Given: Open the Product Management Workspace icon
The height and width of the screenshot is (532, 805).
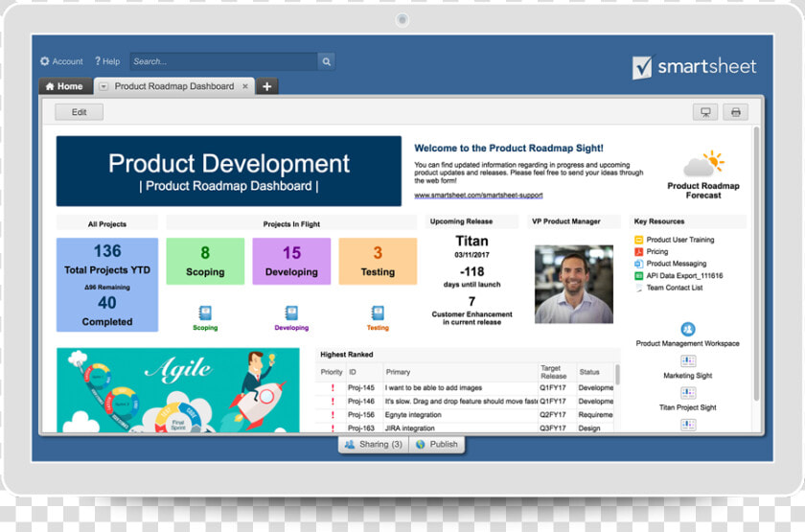Looking at the screenshot, I should 688,329.
